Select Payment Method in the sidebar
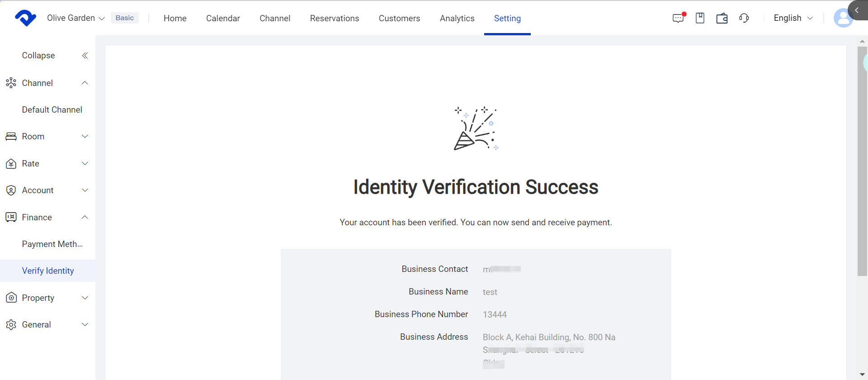Image resolution: width=868 pixels, height=380 pixels. point(52,244)
